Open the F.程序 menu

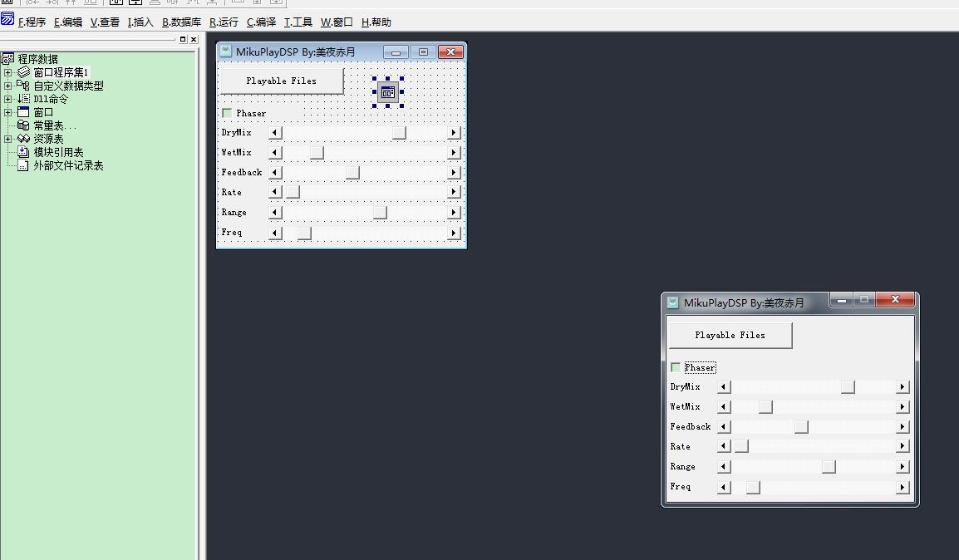coord(32,22)
